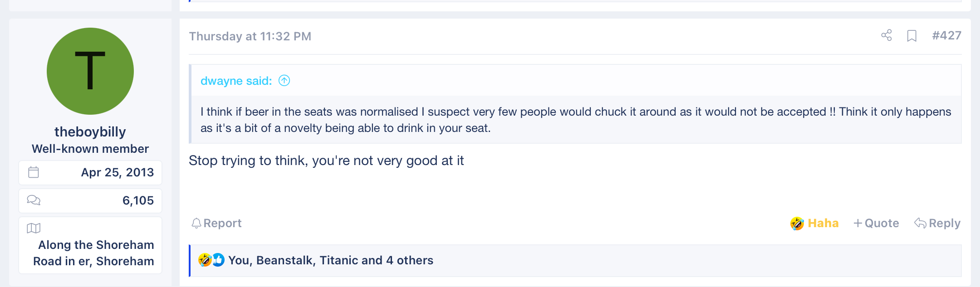Click Thursday at 11:32 PM timestamp
Viewport: 980px width, 287px height.
click(x=250, y=36)
